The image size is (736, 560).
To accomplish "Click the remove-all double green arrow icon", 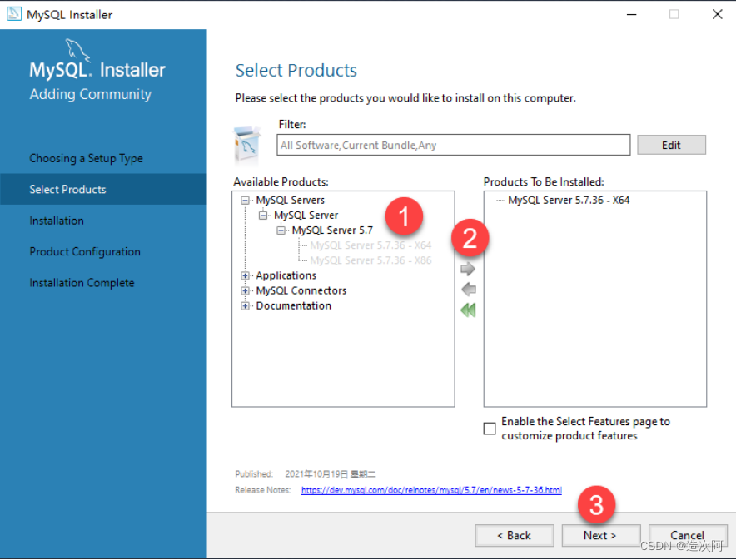I will (x=468, y=310).
